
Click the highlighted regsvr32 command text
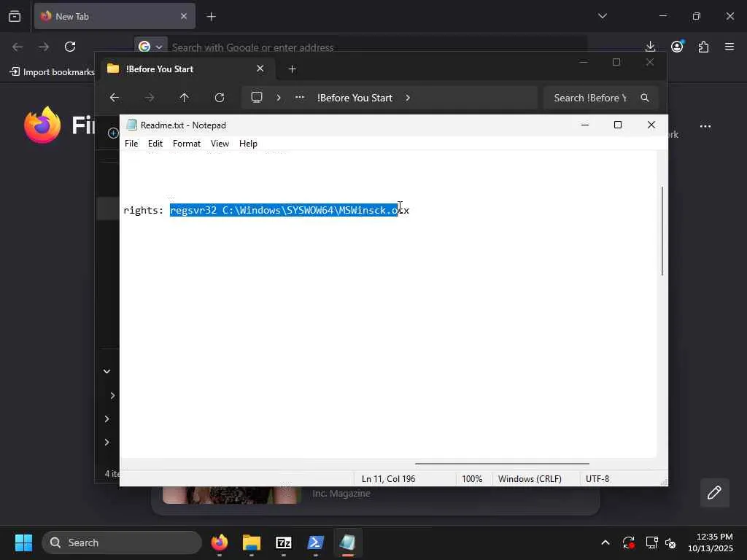pos(284,210)
